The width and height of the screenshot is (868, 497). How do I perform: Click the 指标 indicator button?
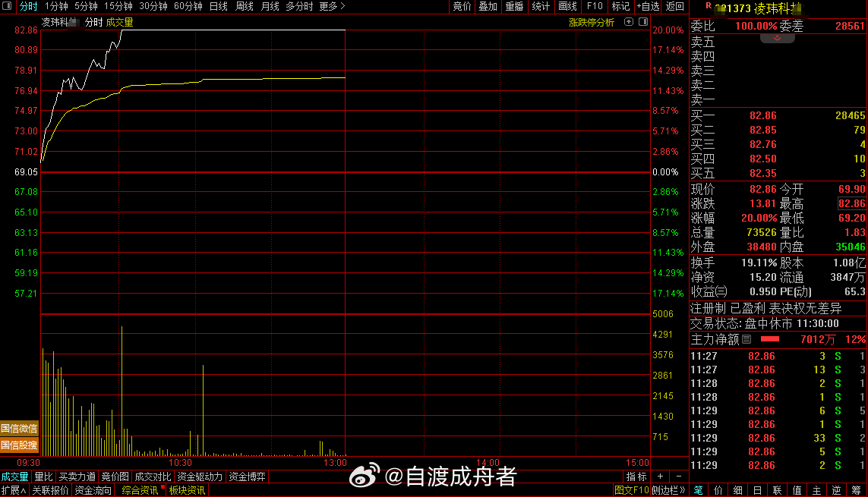pos(636,477)
